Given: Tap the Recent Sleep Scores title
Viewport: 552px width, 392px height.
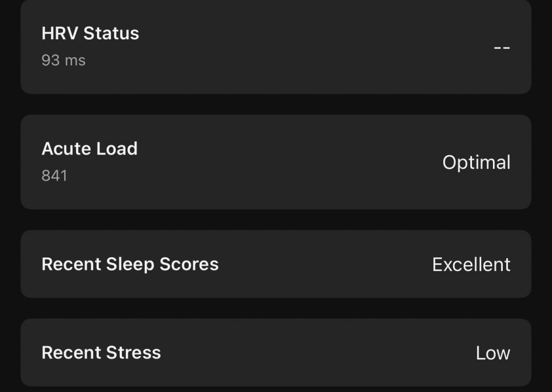Looking at the screenshot, I should [x=130, y=264].
